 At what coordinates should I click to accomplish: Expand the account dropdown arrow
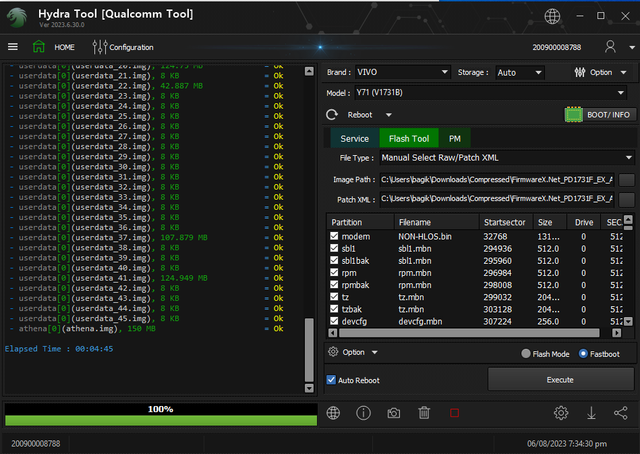pos(632,47)
